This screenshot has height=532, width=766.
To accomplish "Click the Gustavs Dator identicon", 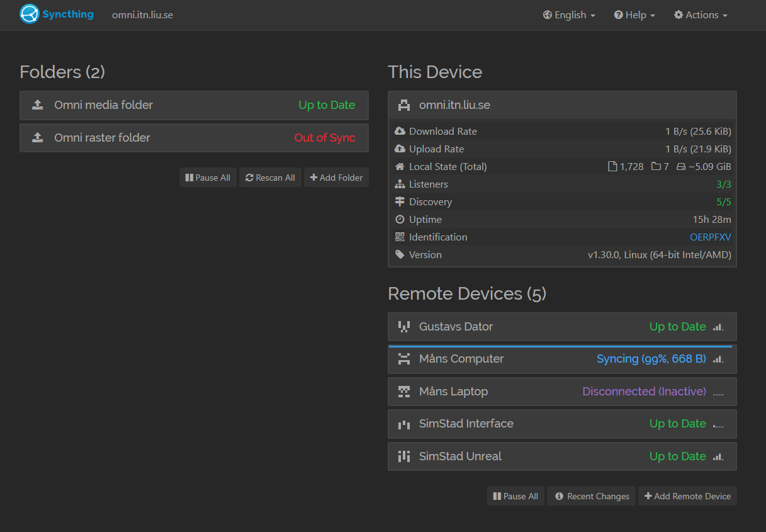I will coord(404,327).
